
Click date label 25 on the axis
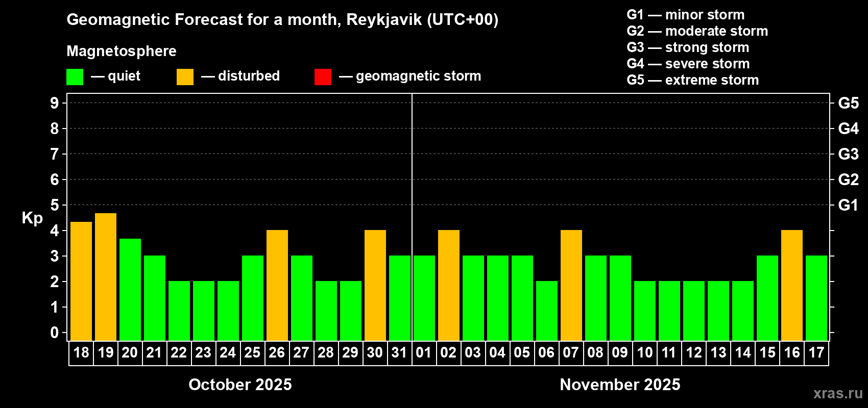(252, 352)
